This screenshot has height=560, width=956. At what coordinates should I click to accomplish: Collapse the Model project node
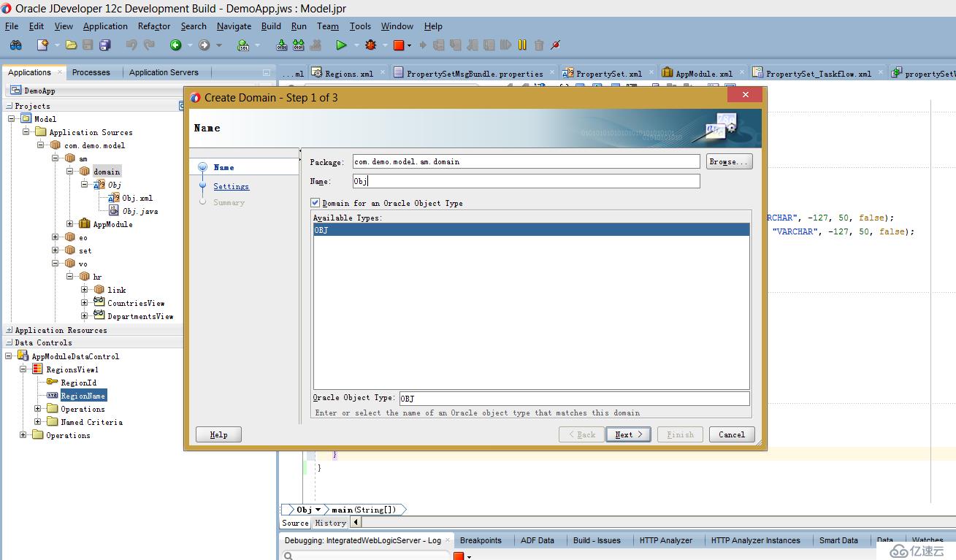[12, 119]
